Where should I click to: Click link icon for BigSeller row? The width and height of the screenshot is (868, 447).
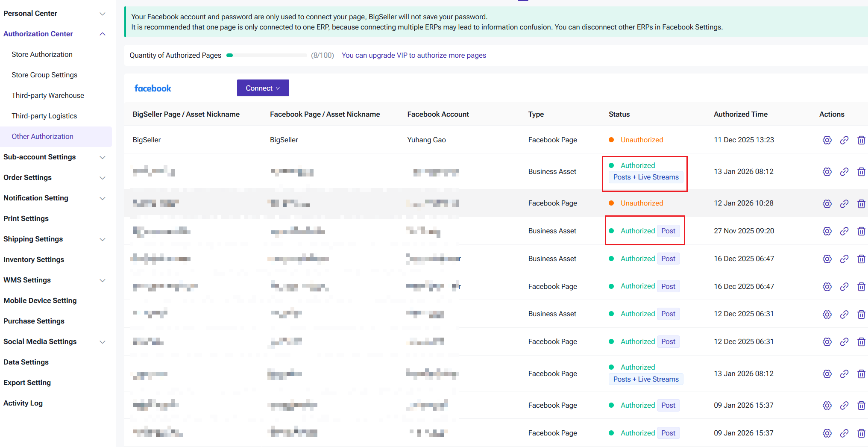click(x=844, y=140)
